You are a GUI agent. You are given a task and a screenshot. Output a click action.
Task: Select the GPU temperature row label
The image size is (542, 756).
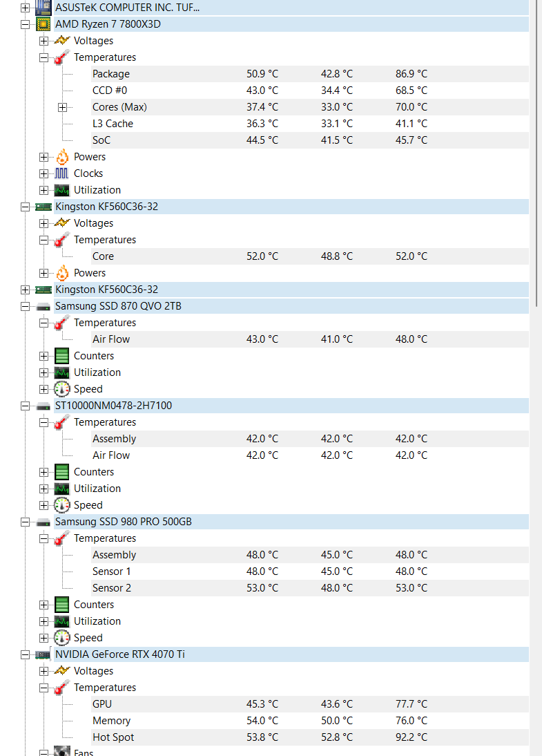[102, 704]
